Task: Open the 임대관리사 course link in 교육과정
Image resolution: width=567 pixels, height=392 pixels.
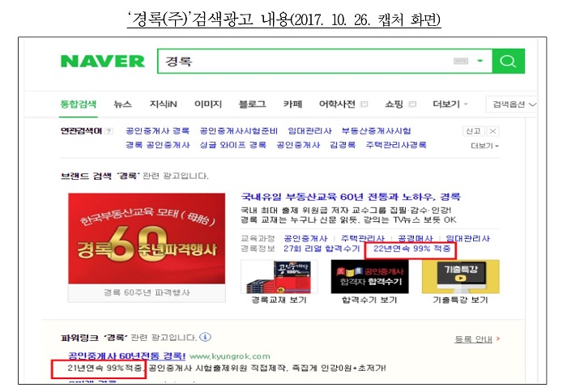Action: (467, 239)
